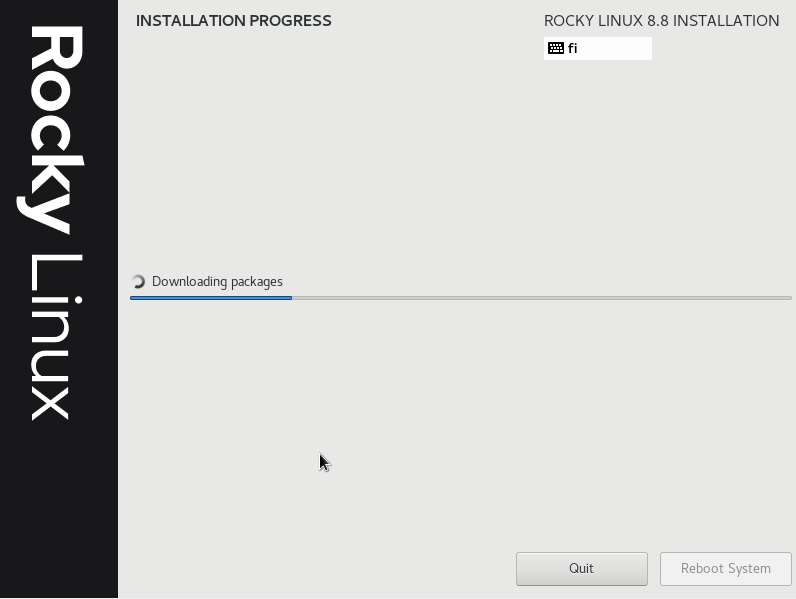Click the unfilled gray portion of progress bar
The image size is (796, 599).
(540, 298)
